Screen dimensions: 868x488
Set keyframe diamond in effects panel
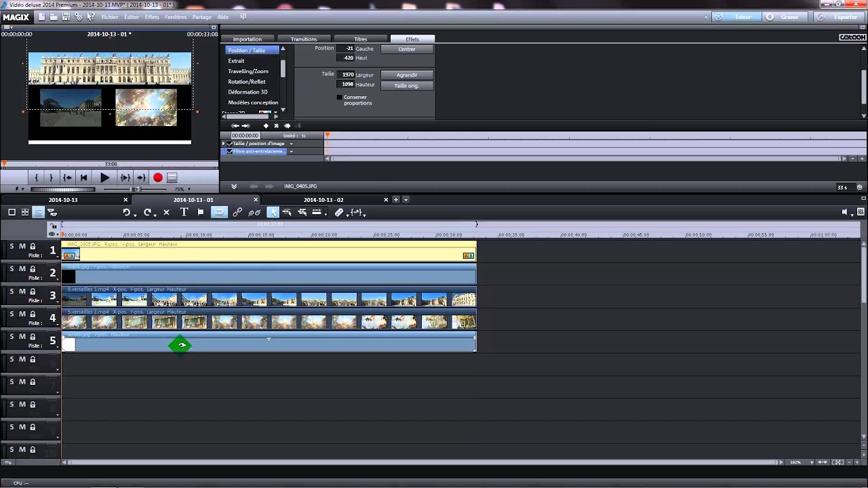[x=266, y=125]
